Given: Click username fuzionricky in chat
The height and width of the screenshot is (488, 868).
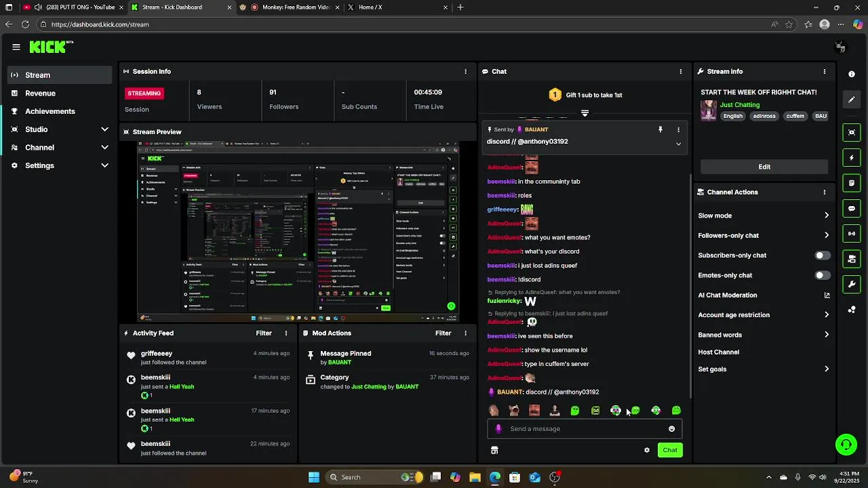Looking at the screenshot, I should [x=504, y=301].
